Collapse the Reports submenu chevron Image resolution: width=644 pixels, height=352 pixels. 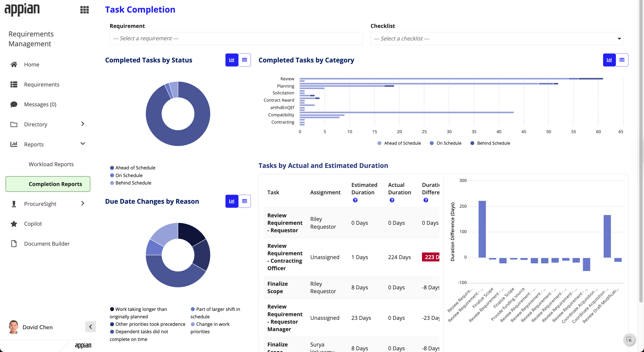tap(83, 144)
